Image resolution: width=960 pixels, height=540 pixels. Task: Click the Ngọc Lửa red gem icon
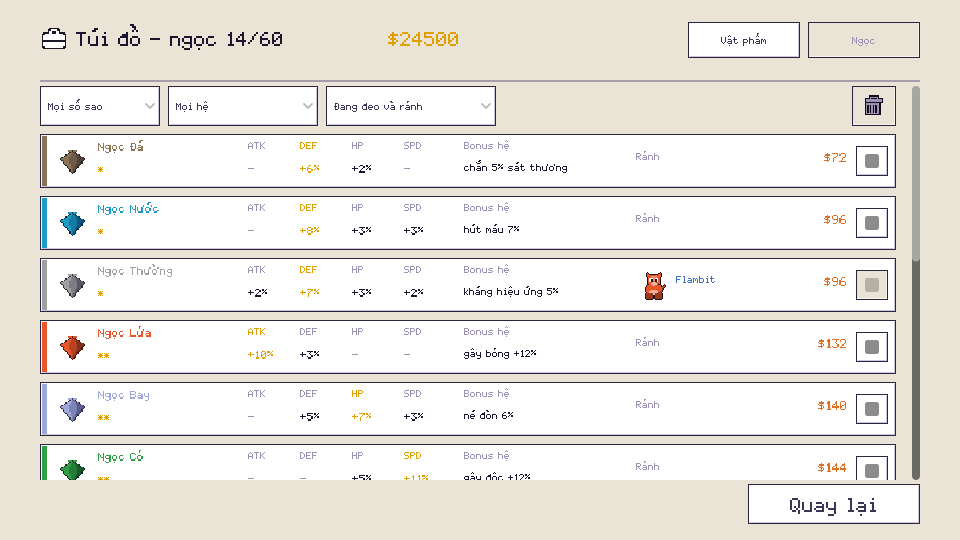pyautogui.click(x=72, y=347)
